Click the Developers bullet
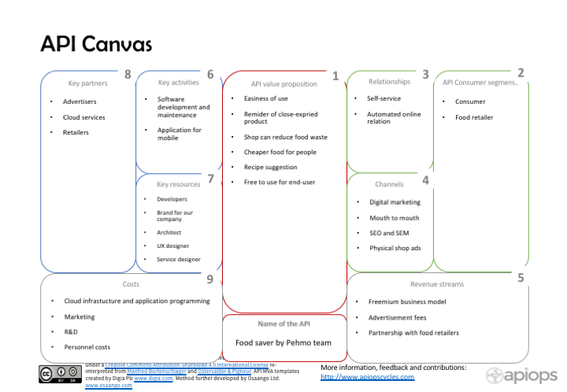Screen dimensions: 567x392 (x=172, y=199)
